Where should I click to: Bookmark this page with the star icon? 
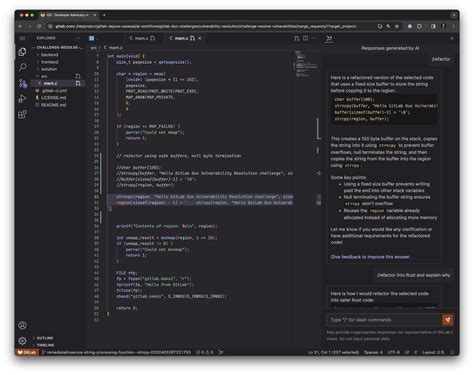point(397,26)
